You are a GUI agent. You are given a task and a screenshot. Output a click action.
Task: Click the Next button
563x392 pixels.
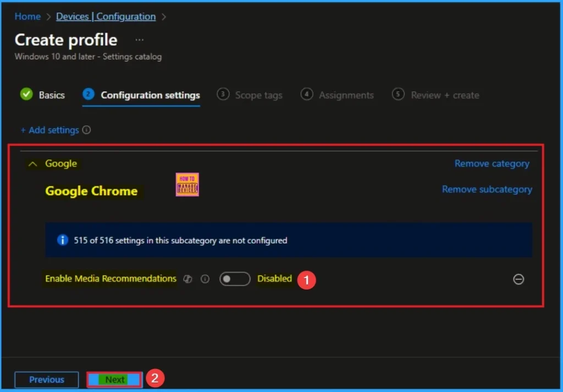(114, 379)
